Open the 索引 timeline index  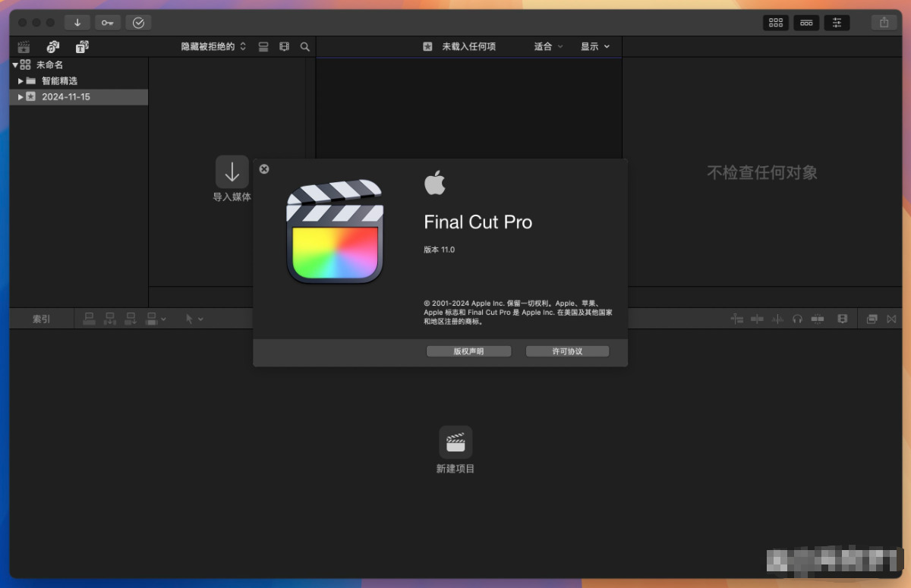click(41, 319)
